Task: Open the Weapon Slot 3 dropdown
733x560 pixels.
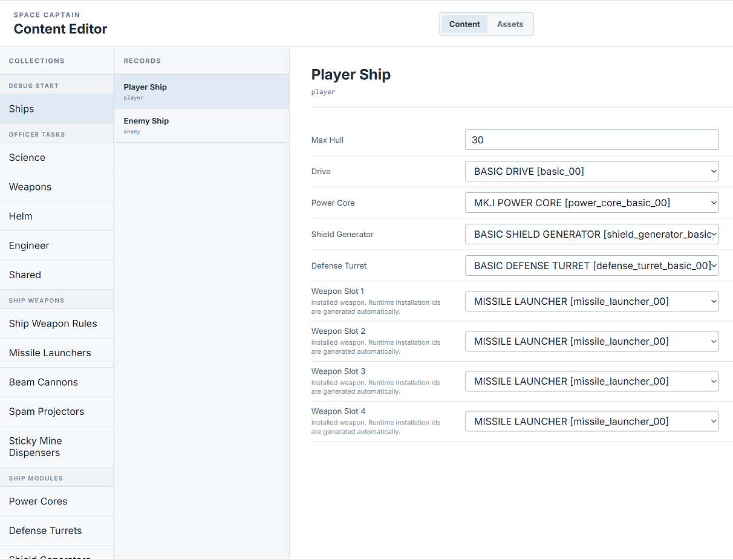Action: click(592, 381)
